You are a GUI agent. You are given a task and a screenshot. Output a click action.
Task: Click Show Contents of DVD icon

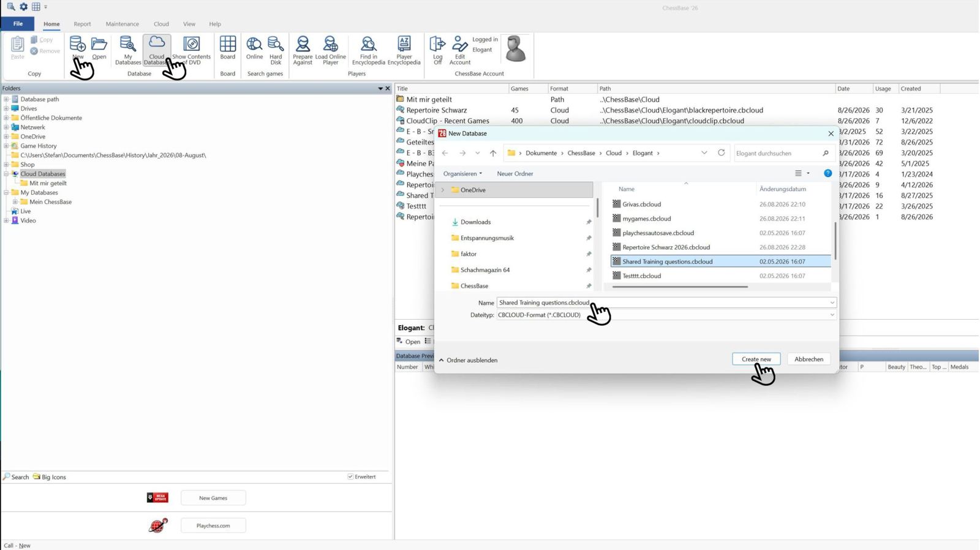(192, 44)
